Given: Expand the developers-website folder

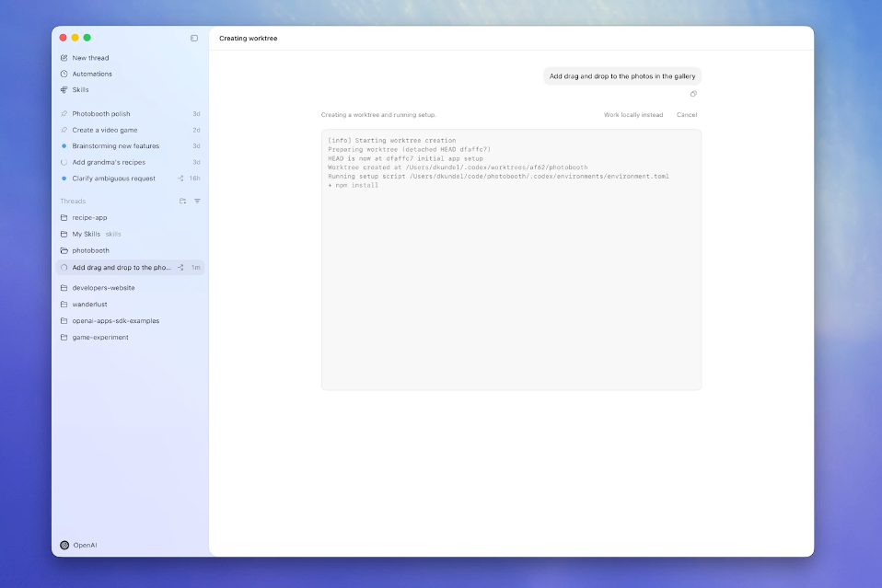Looking at the screenshot, I should (103, 288).
